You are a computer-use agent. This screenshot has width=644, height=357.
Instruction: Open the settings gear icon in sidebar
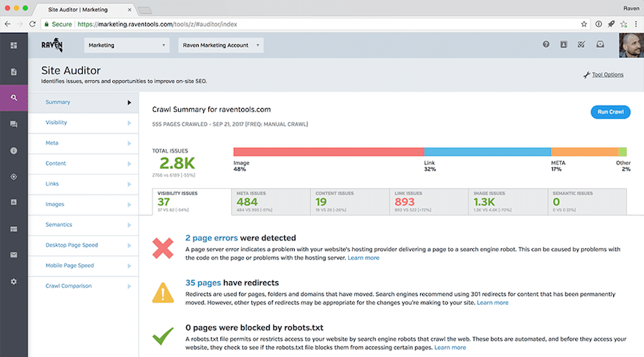pyautogui.click(x=14, y=281)
